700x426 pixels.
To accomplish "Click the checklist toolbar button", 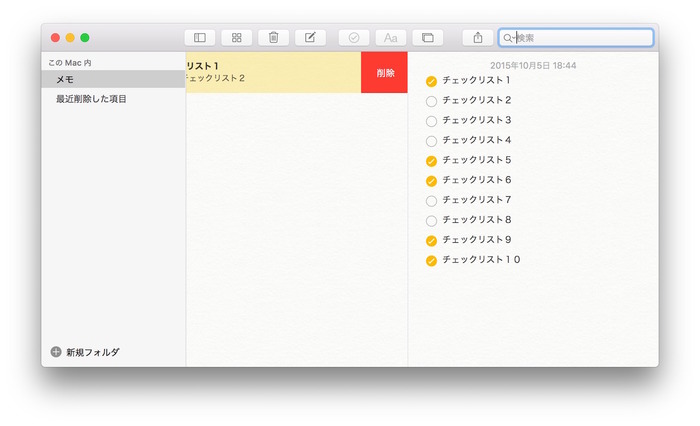I will pos(354,38).
